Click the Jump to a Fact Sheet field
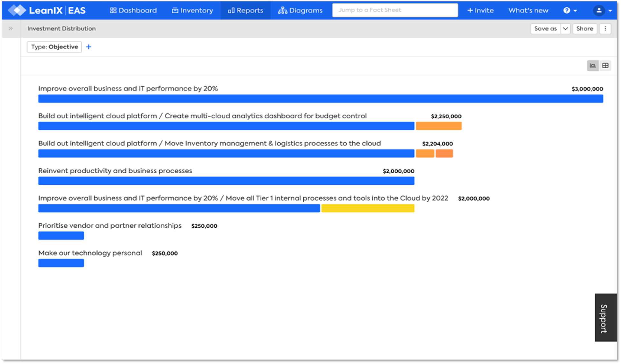621x364 pixels. (395, 10)
